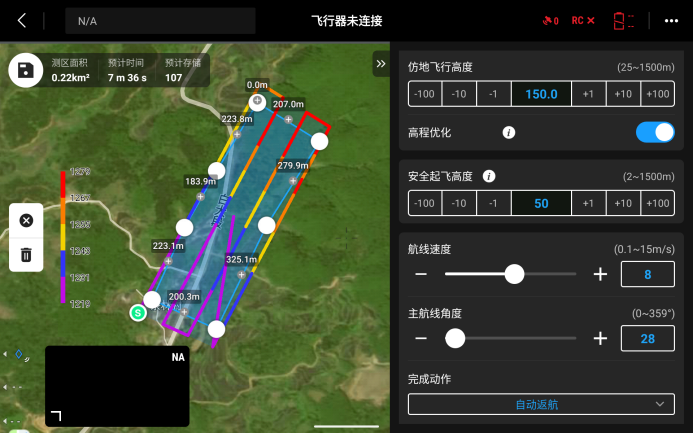The width and height of the screenshot is (693, 433).
Task: Click the X cancel icon above trash
Action: coord(26,220)
